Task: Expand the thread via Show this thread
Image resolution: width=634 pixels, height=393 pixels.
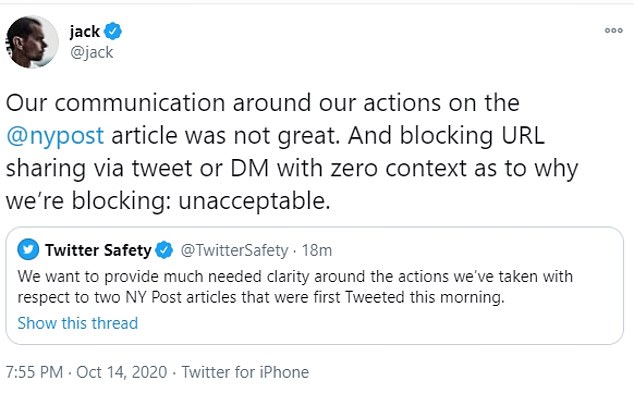Action: pos(78,323)
